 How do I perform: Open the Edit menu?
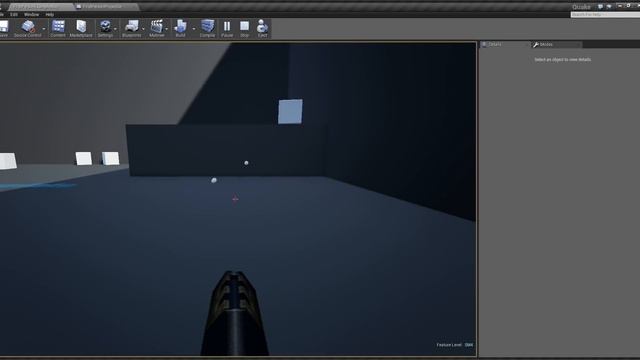(14, 14)
